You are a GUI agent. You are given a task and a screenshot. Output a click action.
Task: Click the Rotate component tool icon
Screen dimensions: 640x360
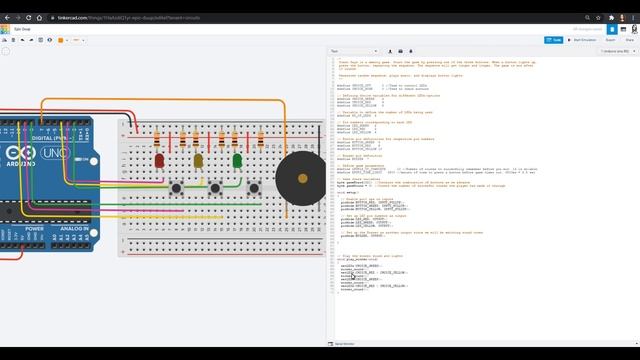tap(4, 40)
